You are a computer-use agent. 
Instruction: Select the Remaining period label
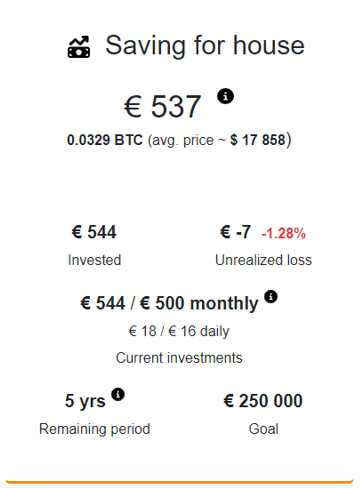point(95,429)
